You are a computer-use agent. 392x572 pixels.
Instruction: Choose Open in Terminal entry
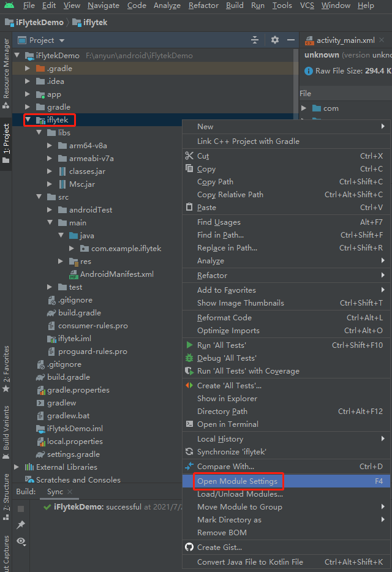tap(287, 424)
